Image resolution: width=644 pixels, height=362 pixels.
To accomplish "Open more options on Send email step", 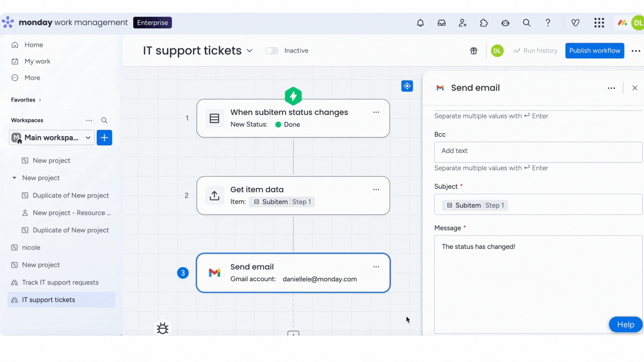I will pyautogui.click(x=376, y=267).
